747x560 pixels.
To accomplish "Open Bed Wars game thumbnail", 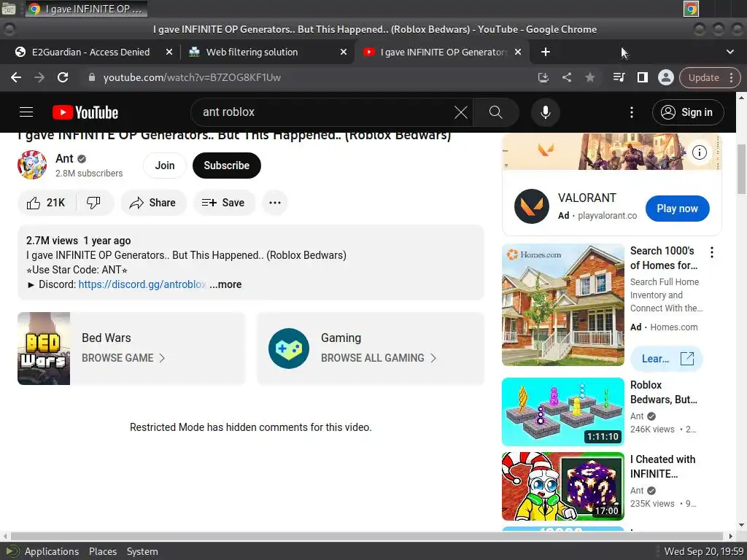I will pyautogui.click(x=44, y=349).
